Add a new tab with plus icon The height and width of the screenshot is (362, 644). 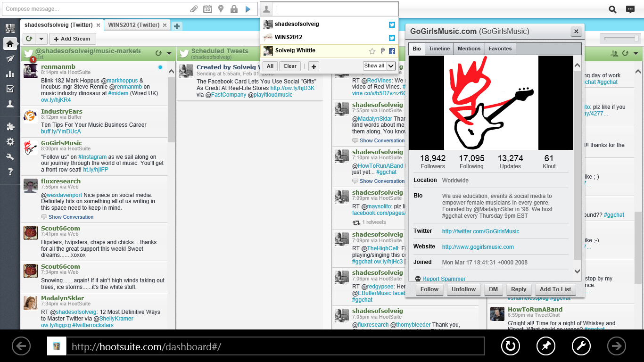tap(177, 26)
